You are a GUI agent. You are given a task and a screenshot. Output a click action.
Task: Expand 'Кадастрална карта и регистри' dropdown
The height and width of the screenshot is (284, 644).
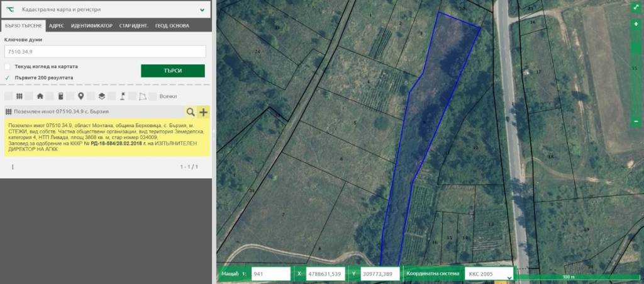pyautogui.click(x=201, y=10)
